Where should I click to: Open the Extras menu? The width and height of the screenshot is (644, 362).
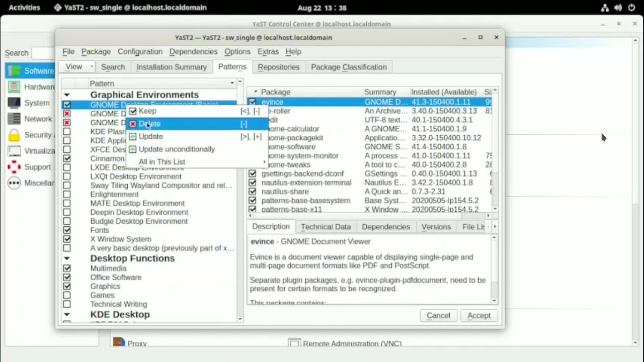point(268,51)
